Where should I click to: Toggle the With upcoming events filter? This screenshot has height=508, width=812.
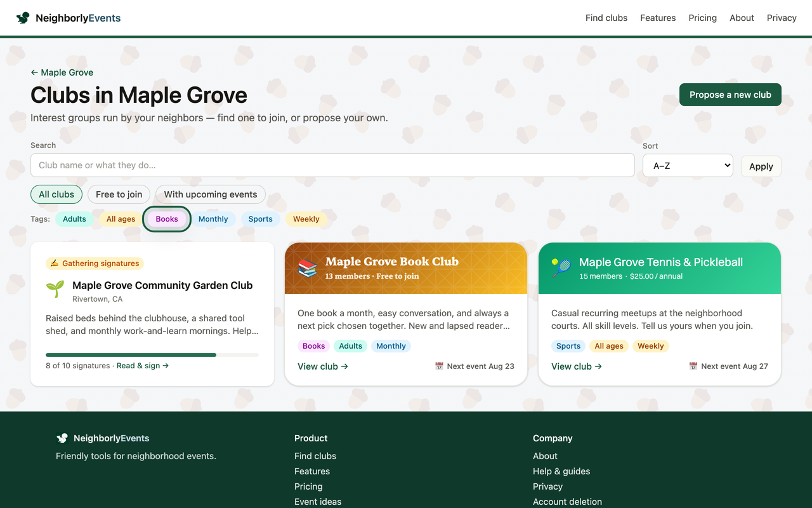point(211,194)
